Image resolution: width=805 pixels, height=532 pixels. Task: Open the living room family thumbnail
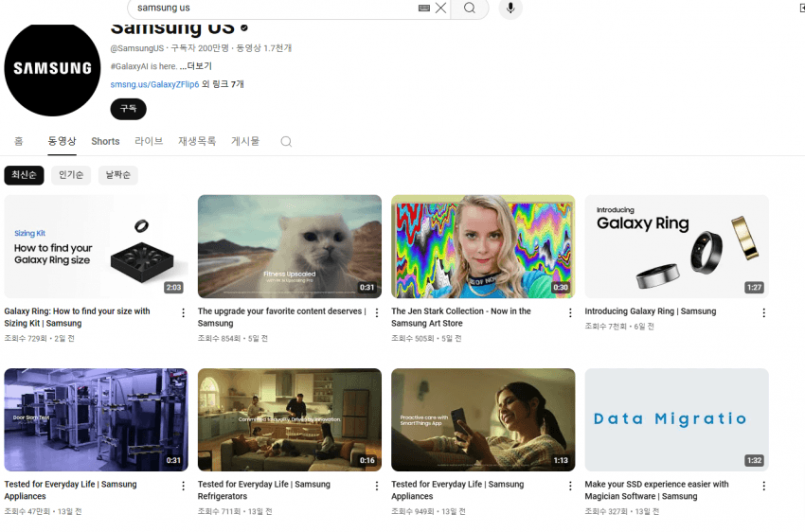click(290, 419)
